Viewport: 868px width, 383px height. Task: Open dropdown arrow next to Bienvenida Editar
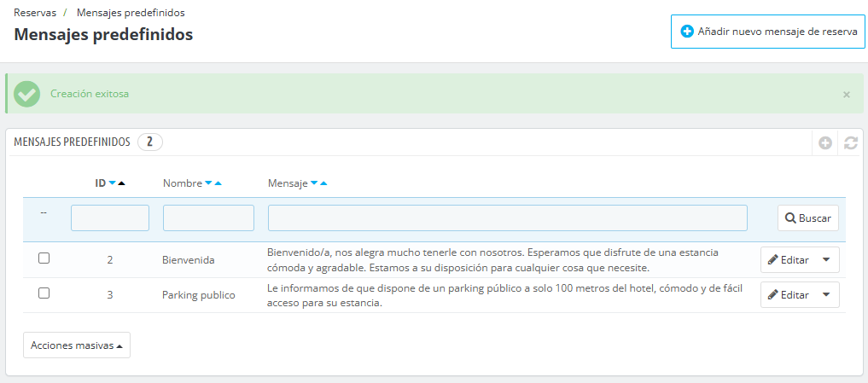tap(826, 260)
